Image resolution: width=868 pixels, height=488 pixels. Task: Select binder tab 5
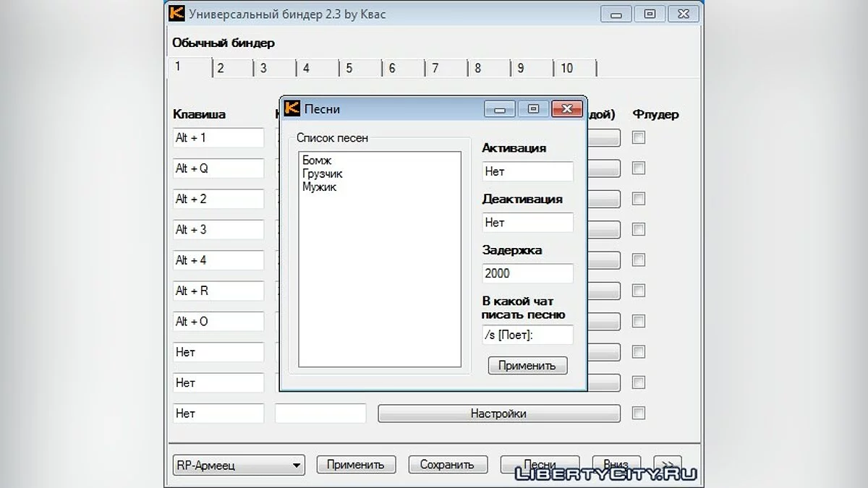click(349, 68)
